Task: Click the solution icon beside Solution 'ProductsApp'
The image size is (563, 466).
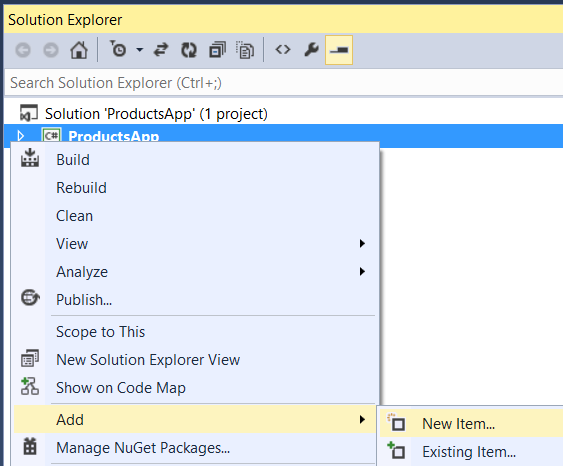Action: pos(29,113)
